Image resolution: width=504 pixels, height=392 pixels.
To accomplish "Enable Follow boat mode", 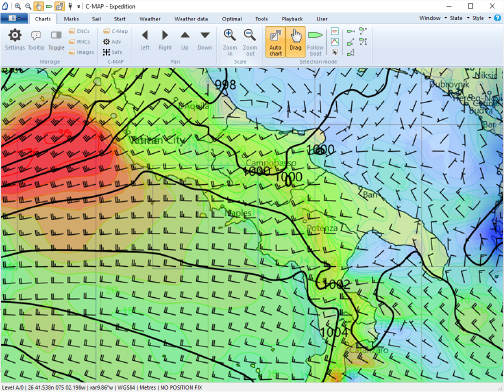I will coord(315,42).
